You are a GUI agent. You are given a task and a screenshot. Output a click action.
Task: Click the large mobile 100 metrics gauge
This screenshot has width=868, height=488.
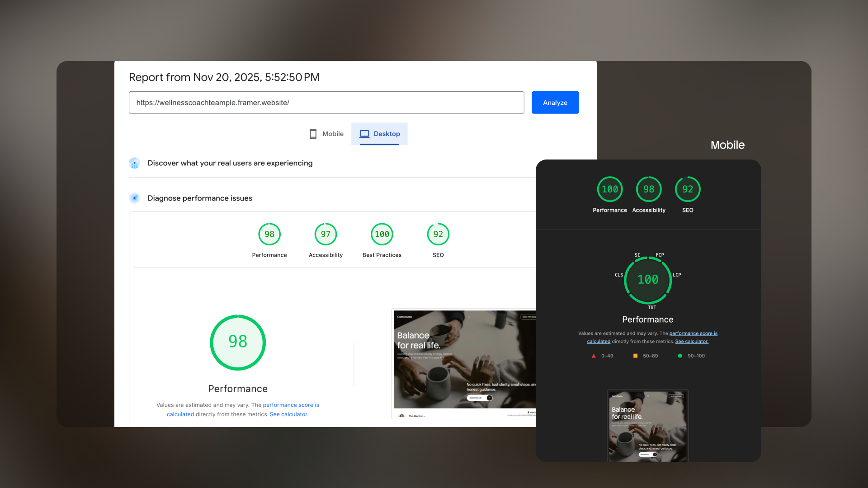coord(648,280)
